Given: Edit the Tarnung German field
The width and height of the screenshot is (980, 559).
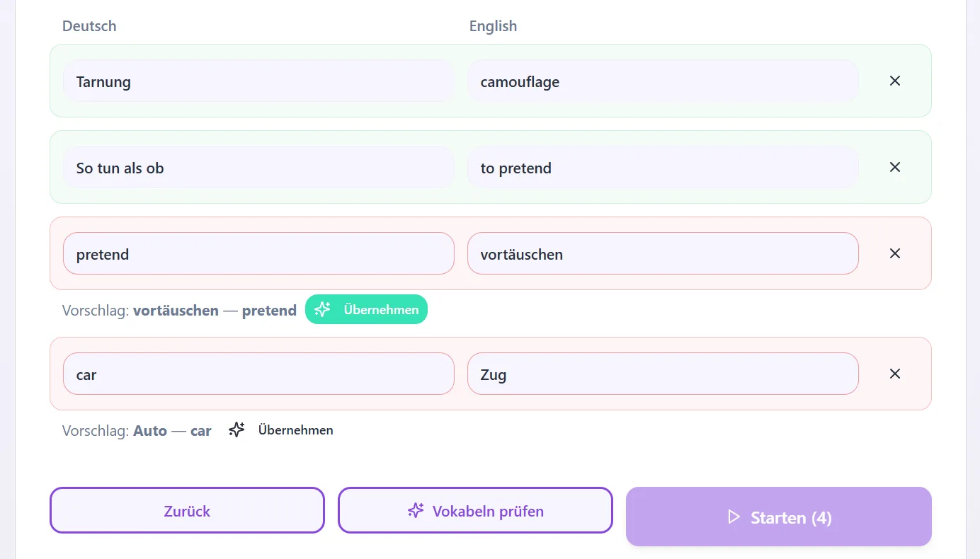Looking at the screenshot, I should pos(258,81).
